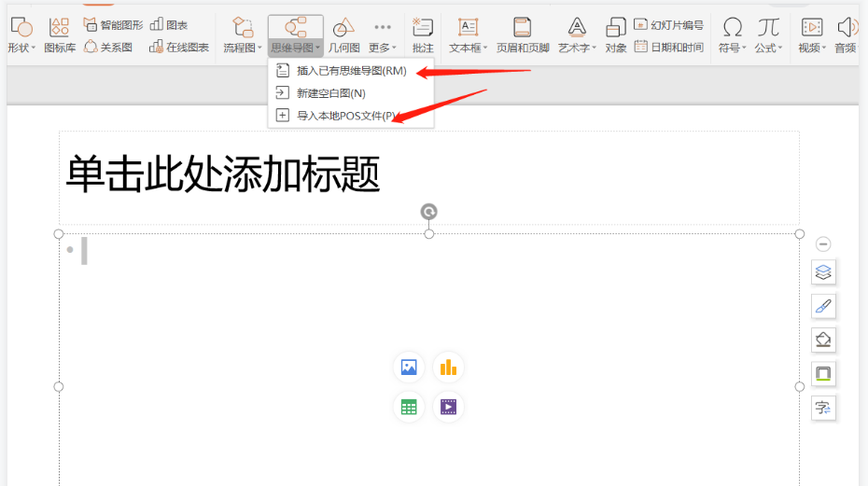Insert 日期和时间 date and time

(668, 47)
